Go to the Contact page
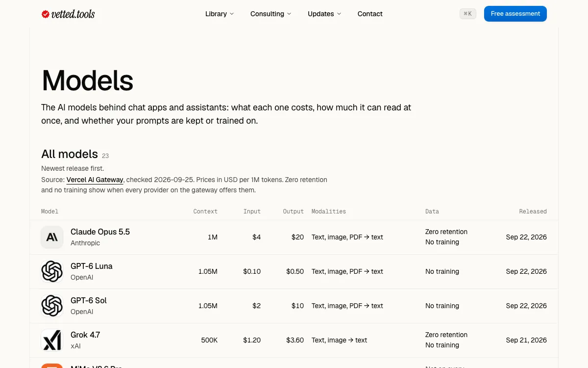 click(x=370, y=14)
